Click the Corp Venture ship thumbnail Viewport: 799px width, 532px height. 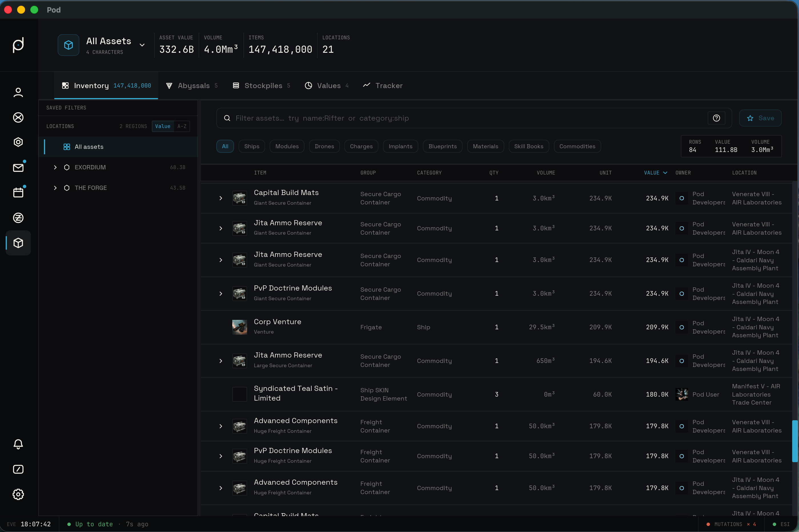coord(240,327)
